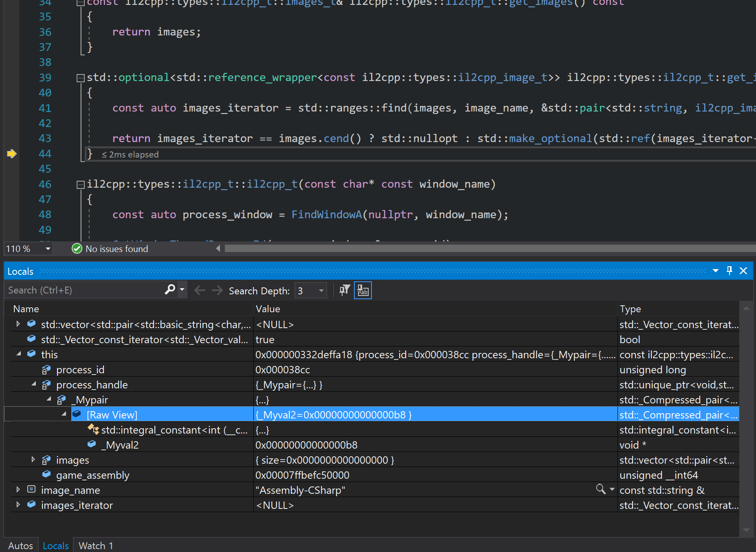
Task: Select the std::integral_constant row
Action: click(375, 430)
